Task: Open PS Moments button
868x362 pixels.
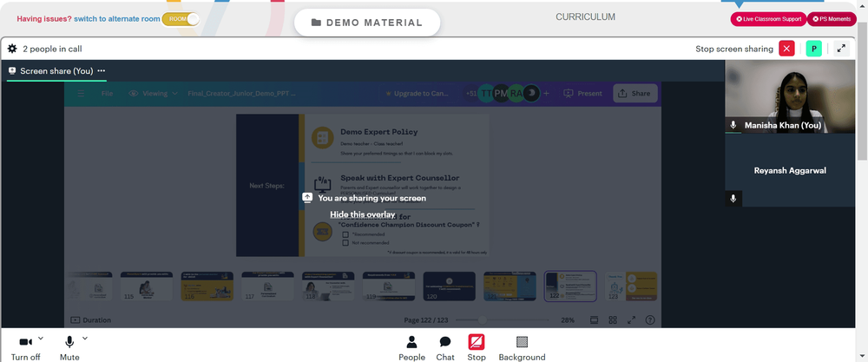Action: [832, 19]
